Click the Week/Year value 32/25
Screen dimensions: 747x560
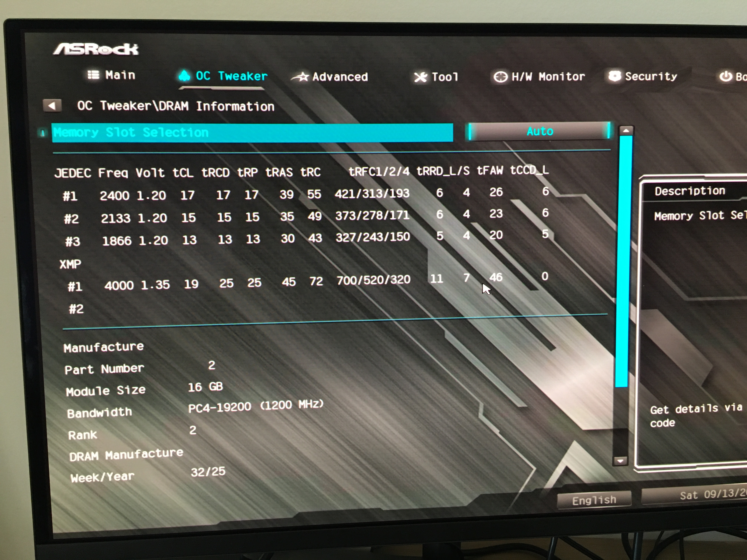click(208, 471)
